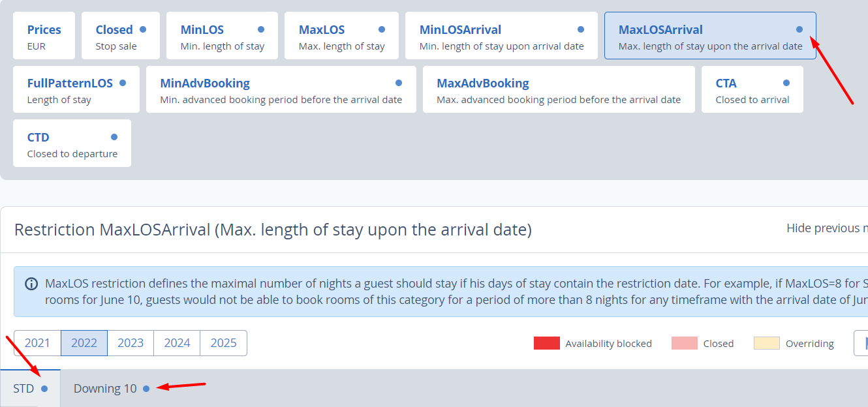Switch to year 2025

(x=224, y=343)
